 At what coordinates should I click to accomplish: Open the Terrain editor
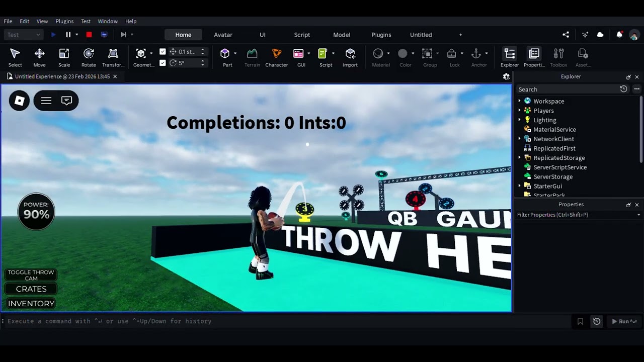tap(252, 57)
